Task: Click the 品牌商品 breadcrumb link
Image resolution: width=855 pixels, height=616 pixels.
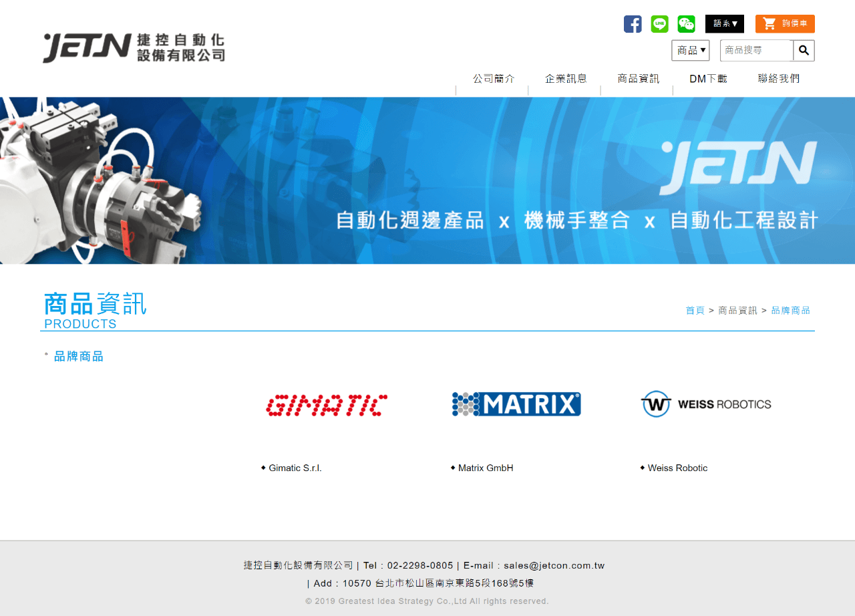Action: point(790,311)
